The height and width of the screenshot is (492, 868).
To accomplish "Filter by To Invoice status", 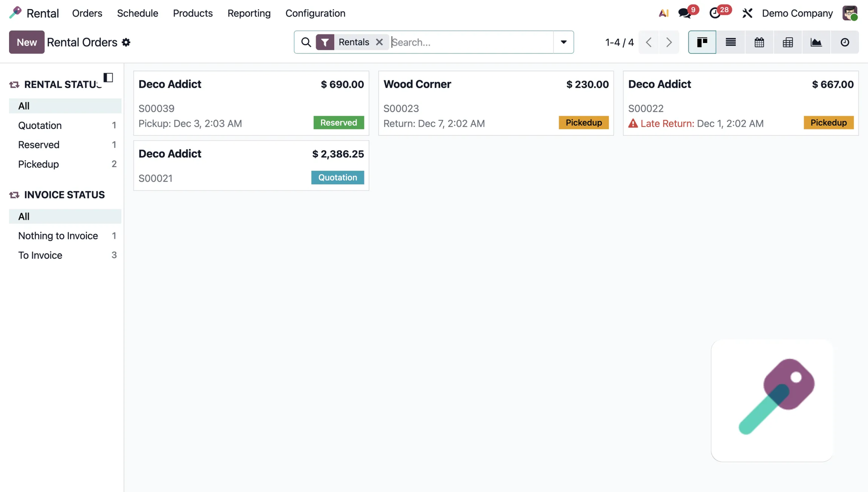I will pos(65,255).
